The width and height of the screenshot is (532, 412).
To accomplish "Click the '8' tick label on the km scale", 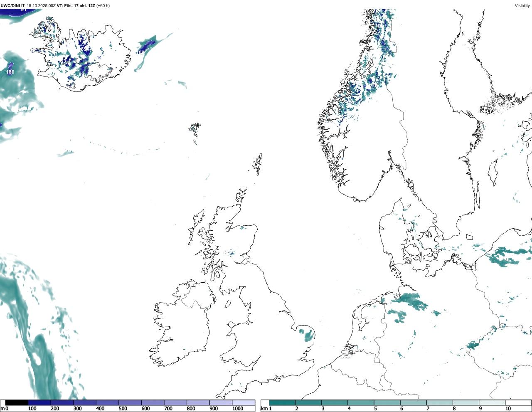I will tap(454, 408).
